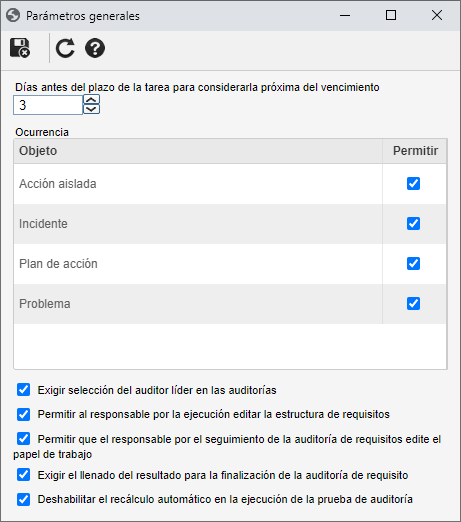Click the days before deadline input field
The width and height of the screenshot is (461, 522).
(x=48, y=105)
